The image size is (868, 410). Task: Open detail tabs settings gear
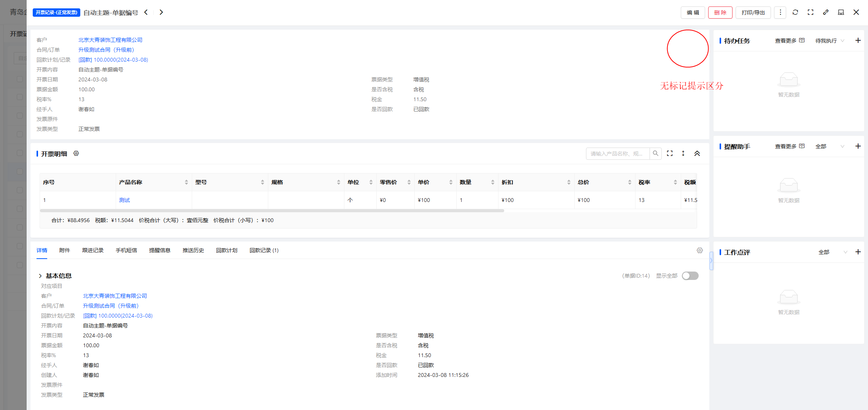coord(700,250)
